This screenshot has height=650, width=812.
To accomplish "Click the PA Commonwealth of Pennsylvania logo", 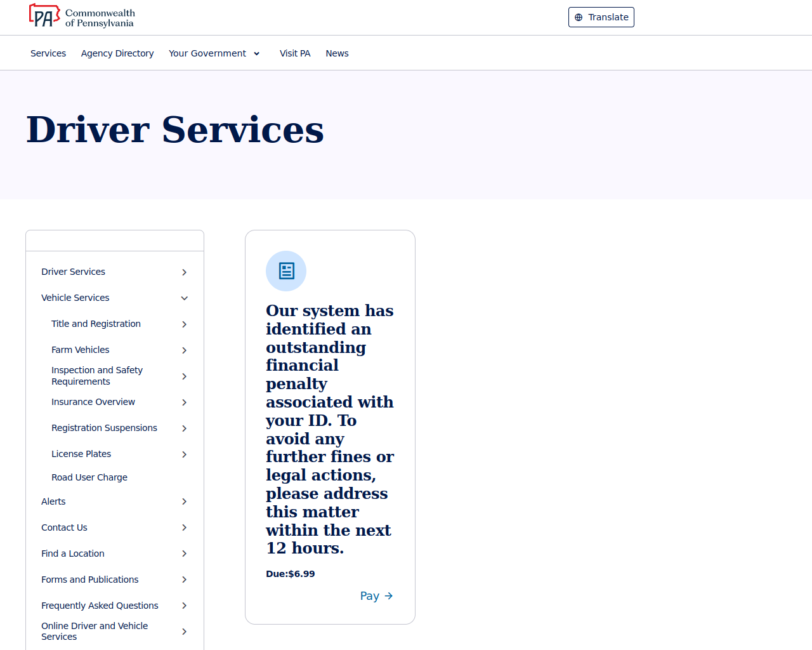I will (82, 17).
